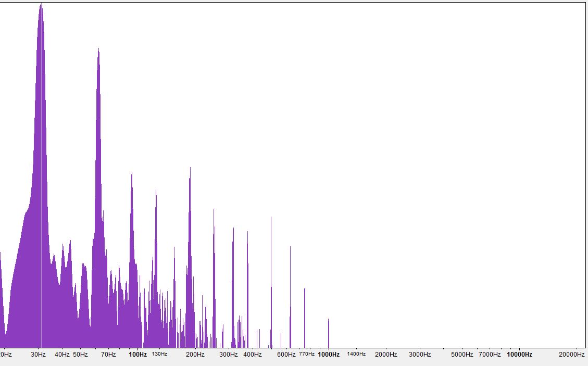The width and height of the screenshot is (588, 366).
Task: Click the 7000Hz frequency axis label
Action: point(490,355)
